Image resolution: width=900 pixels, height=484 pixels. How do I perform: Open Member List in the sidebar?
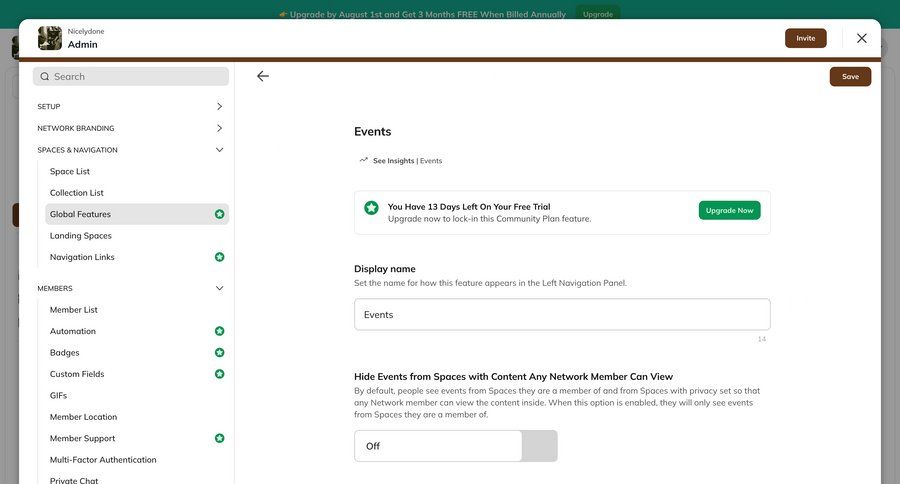pos(74,310)
